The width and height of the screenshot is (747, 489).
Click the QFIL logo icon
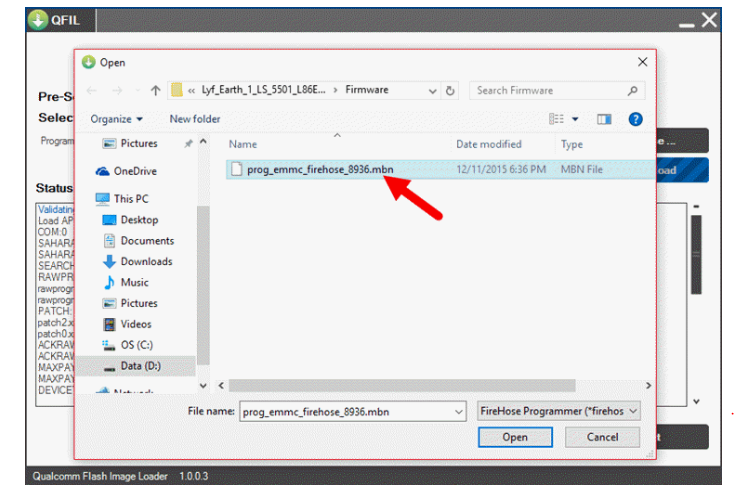pyautogui.click(x=38, y=20)
